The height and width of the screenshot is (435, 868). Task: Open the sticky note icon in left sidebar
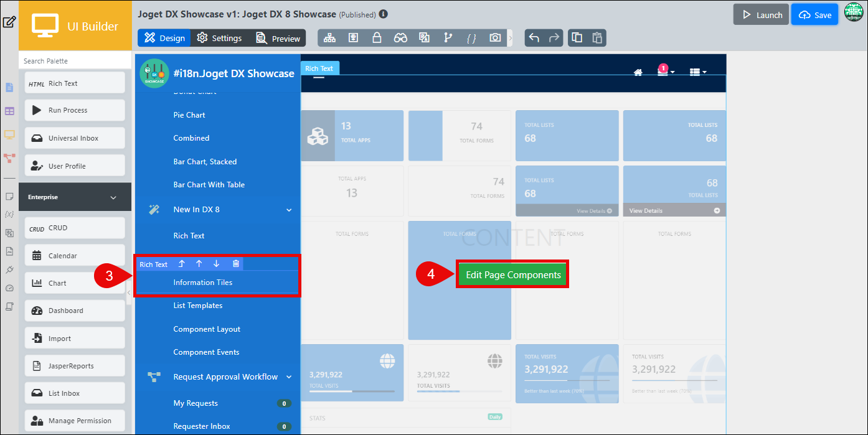click(x=9, y=196)
